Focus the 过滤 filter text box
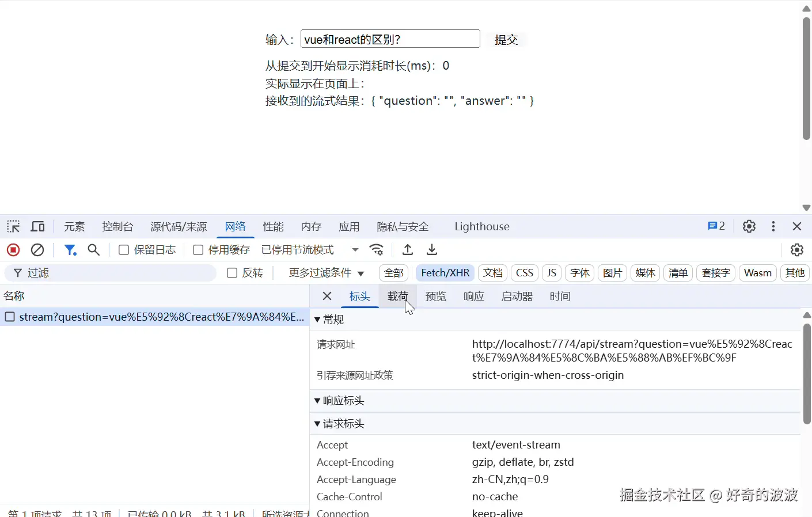The width and height of the screenshot is (812, 517). pos(111,273)
